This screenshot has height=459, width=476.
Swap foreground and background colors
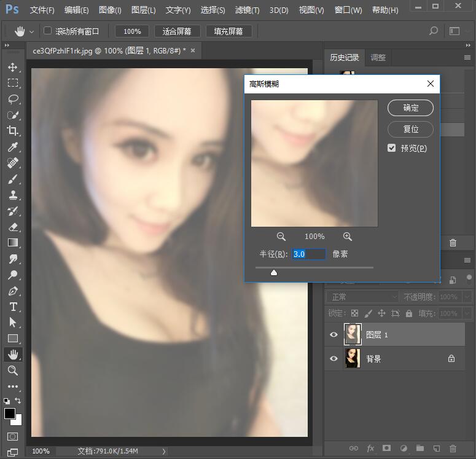[x=18, y=401]
